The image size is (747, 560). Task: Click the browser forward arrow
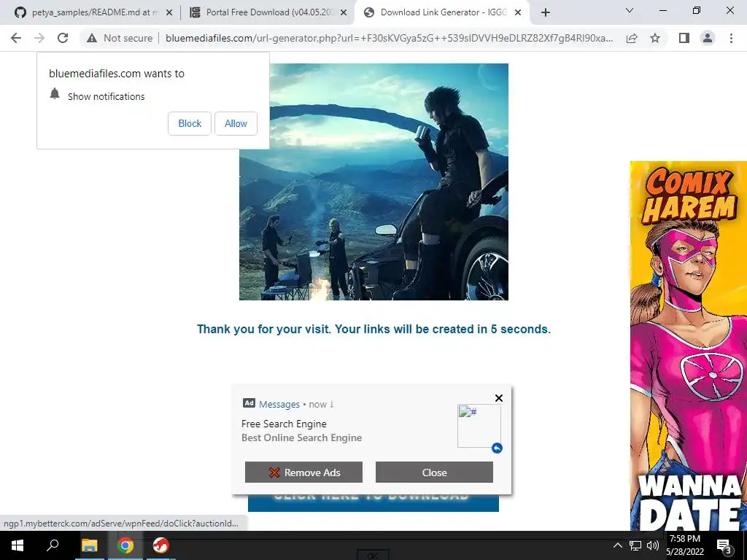coord(39,38)
